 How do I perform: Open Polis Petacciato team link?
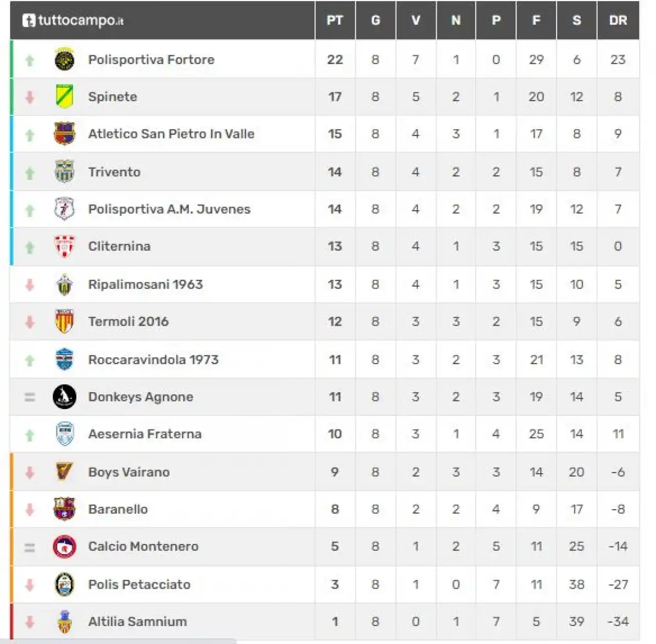(139, 585)
